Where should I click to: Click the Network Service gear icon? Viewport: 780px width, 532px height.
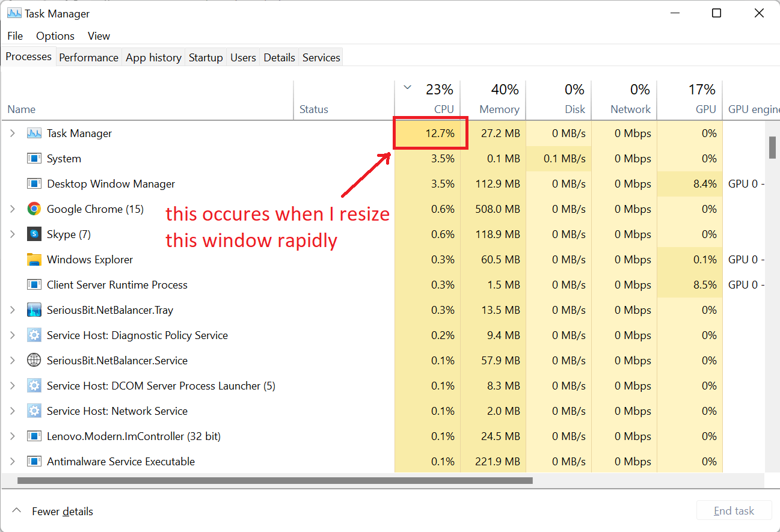[x=34, y=411]
